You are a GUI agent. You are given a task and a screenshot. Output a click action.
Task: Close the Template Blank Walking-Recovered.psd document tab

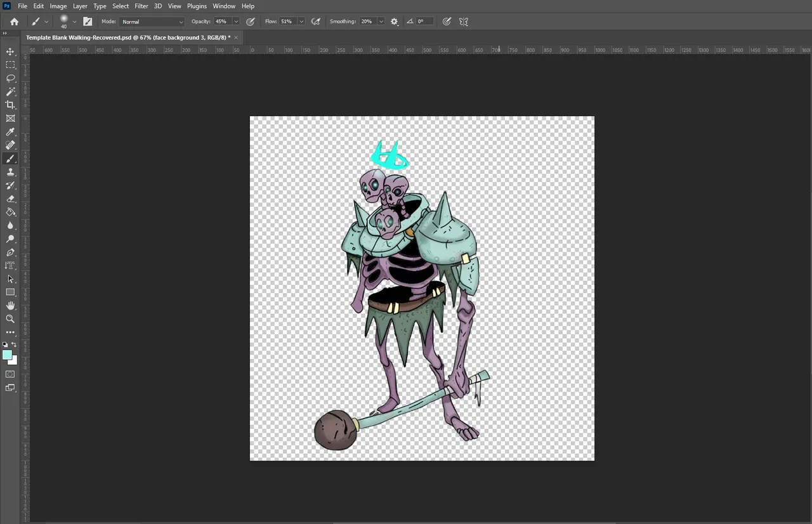coord(236,37)
